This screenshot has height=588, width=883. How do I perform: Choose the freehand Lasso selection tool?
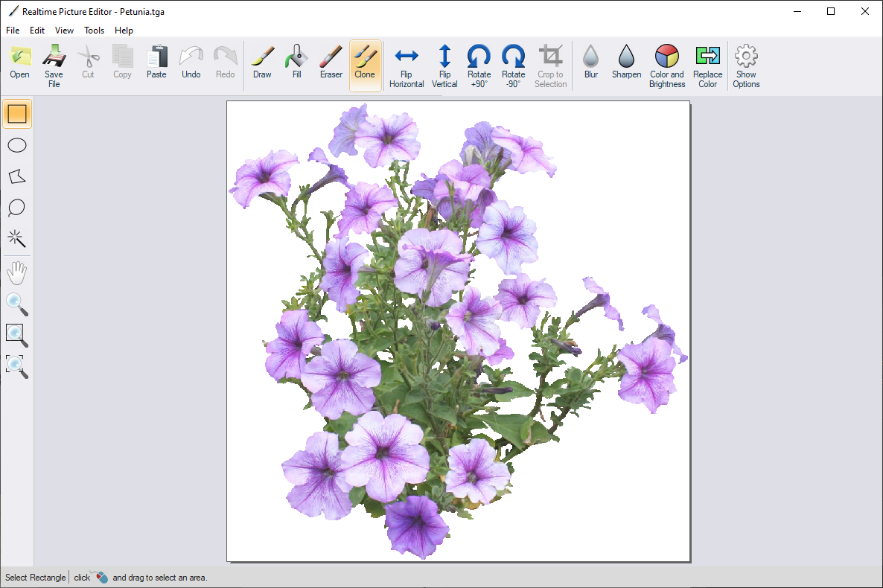[16, 208]
